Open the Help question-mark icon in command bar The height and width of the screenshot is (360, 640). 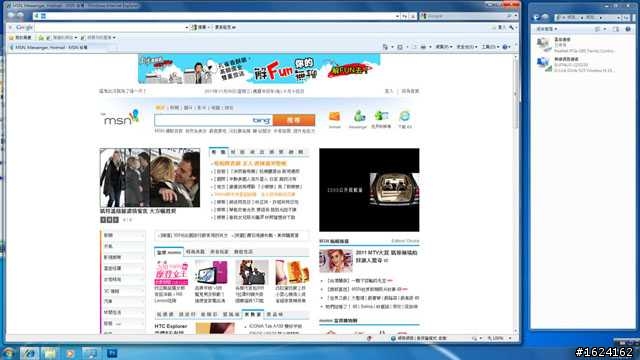point(505,47)
